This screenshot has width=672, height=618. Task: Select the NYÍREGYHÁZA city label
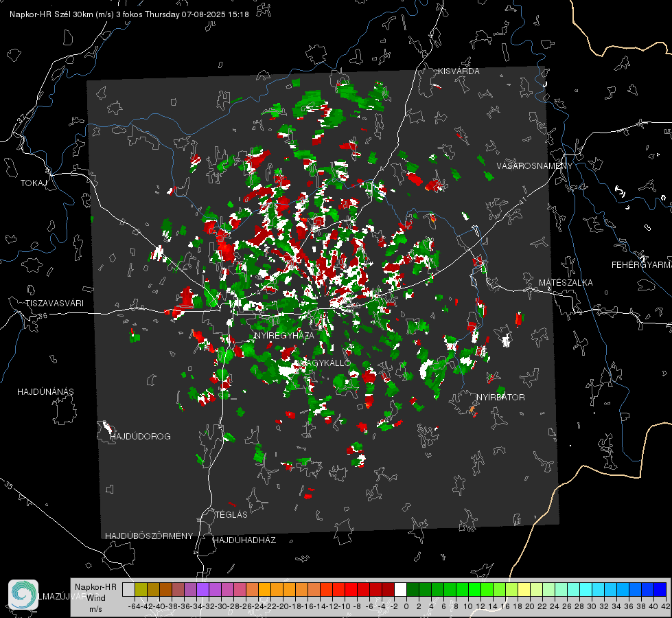pyautogui.click(x=284, y=335)
